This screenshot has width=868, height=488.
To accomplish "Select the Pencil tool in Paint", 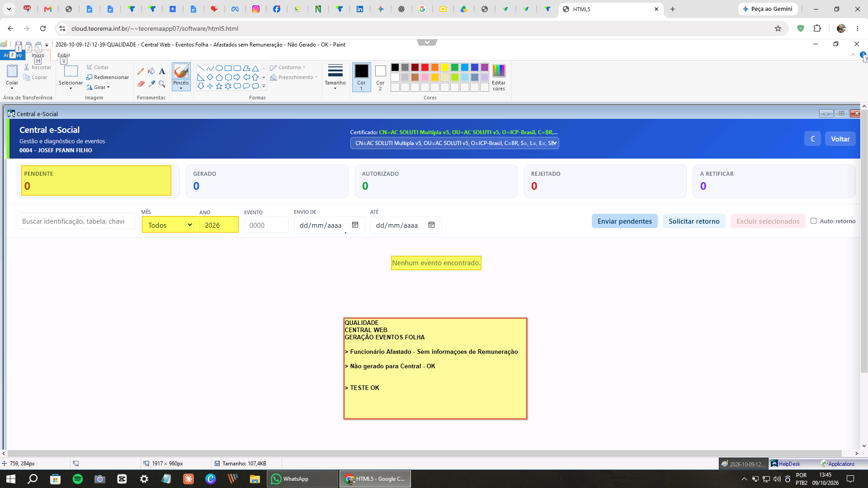I will 141,71.
